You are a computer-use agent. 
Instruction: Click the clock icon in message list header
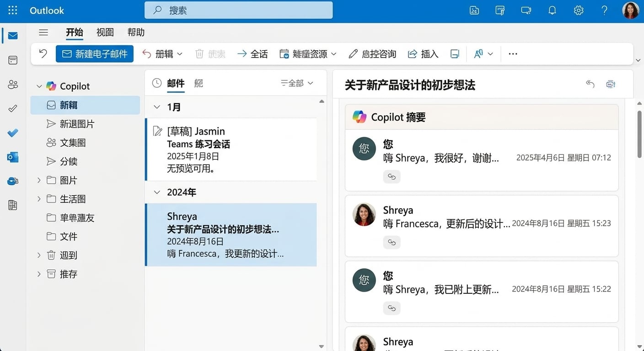click(157, 83)
